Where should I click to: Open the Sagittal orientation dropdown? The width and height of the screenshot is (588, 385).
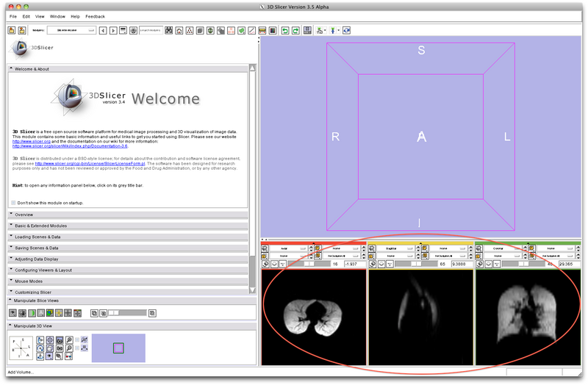click(x=395, y=248)
